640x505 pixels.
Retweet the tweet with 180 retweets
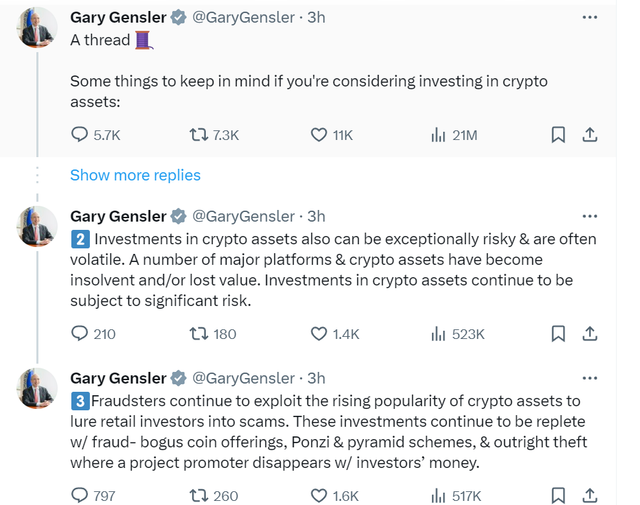point(198,334)
